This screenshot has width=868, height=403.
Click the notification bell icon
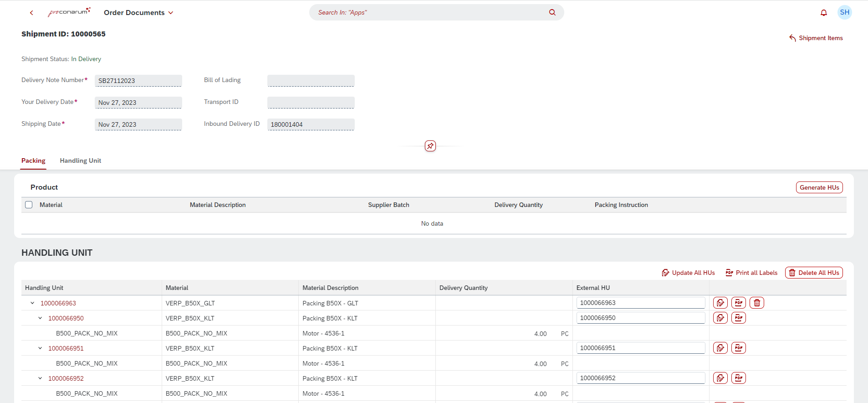pos(823,13)
